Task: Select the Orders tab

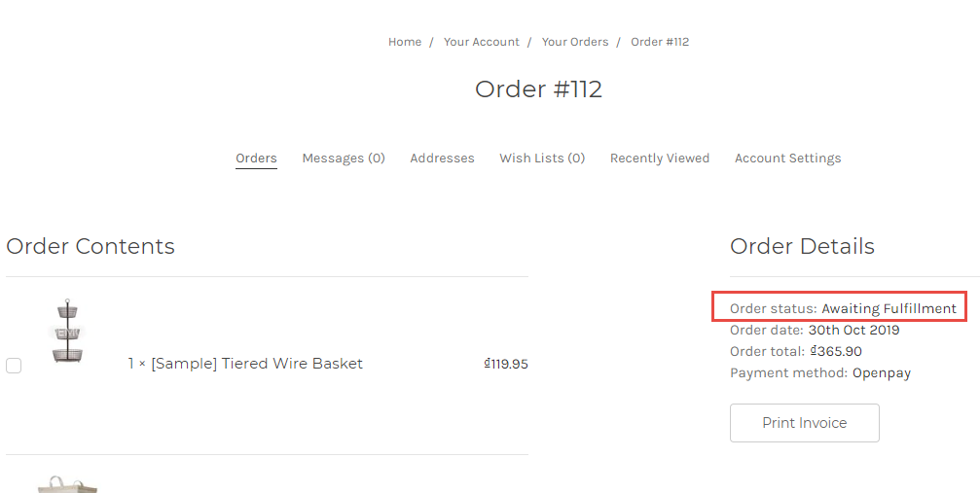Action: [256, 158]
